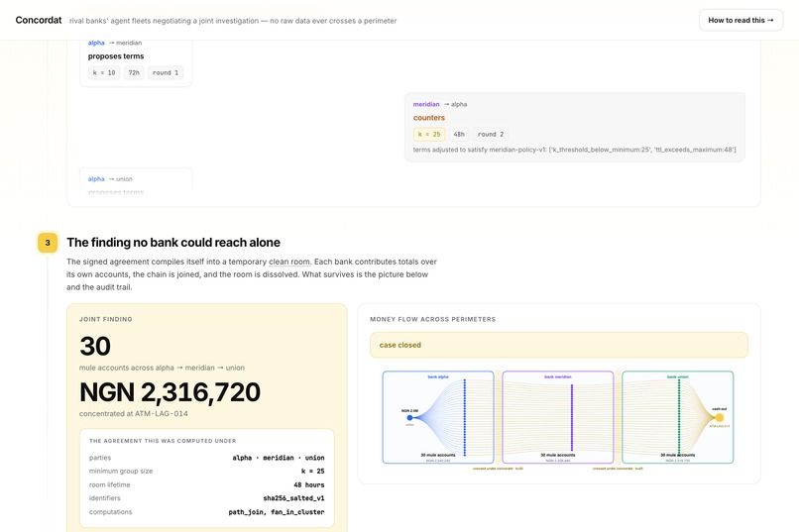Image resolution: width=799 pixels, height=532 pixels.
Task: Click the identifiers value "sha256_salted_v1"
Action: click(293, 498)
